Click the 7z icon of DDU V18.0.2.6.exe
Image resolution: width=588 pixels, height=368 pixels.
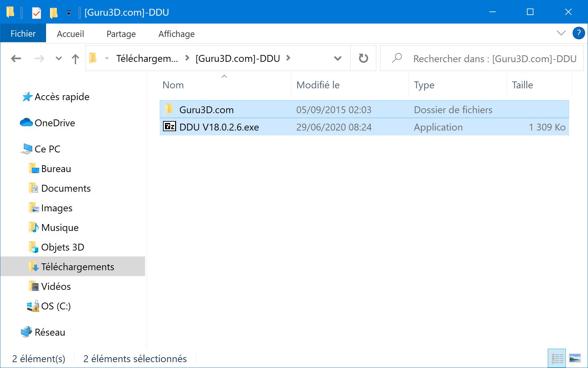tap(170, 126)
